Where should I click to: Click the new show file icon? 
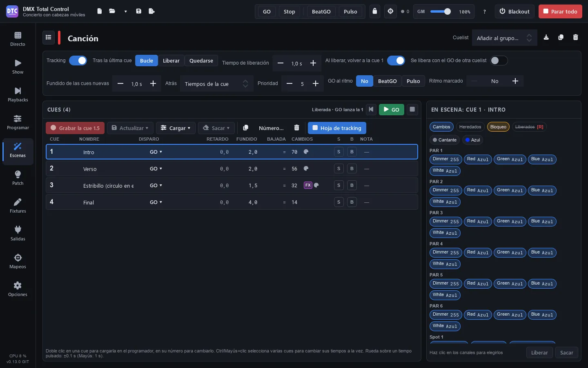click(99, 11)
